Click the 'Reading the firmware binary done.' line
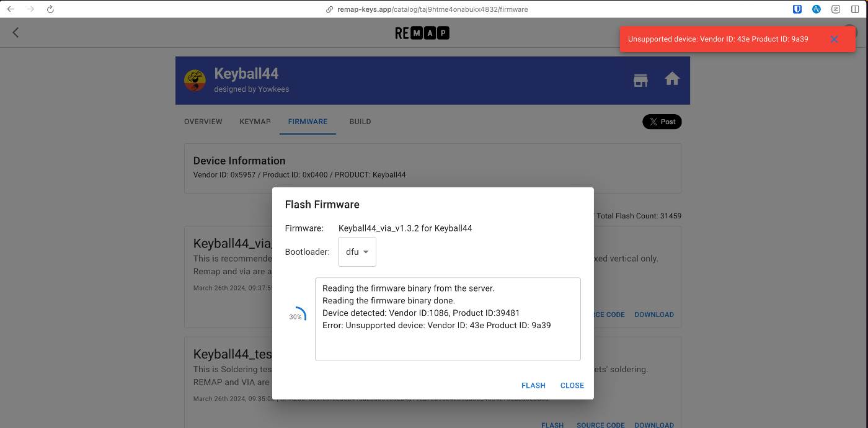This screenshot has height=428, width=868. [389, 300]
